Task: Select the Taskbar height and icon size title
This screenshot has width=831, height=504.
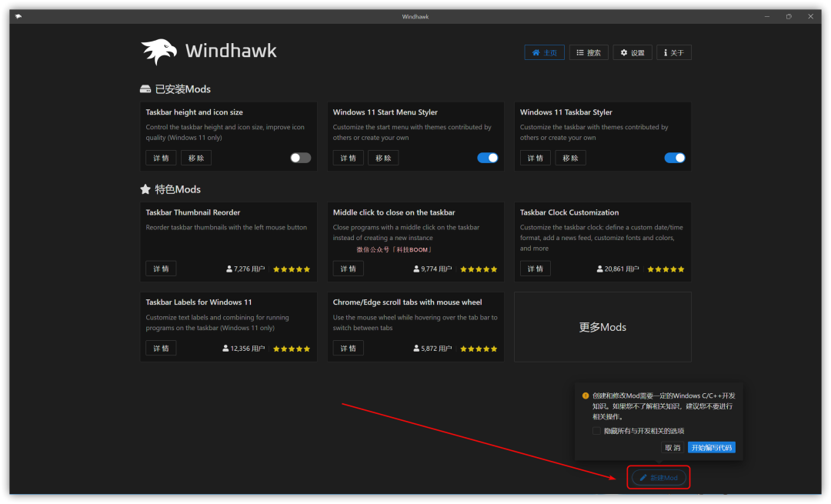Action: tap(194, 112)
